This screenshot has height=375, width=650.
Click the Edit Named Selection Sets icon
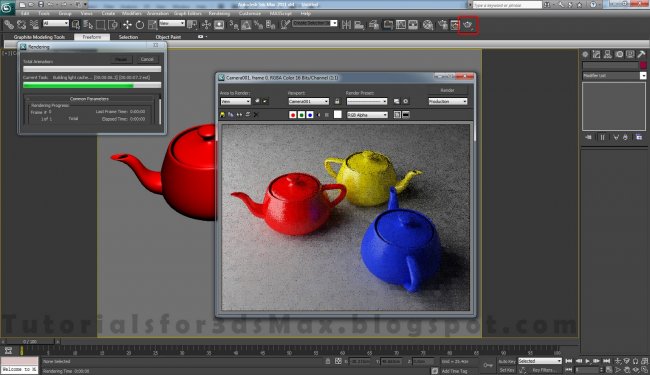coord(285,25)
